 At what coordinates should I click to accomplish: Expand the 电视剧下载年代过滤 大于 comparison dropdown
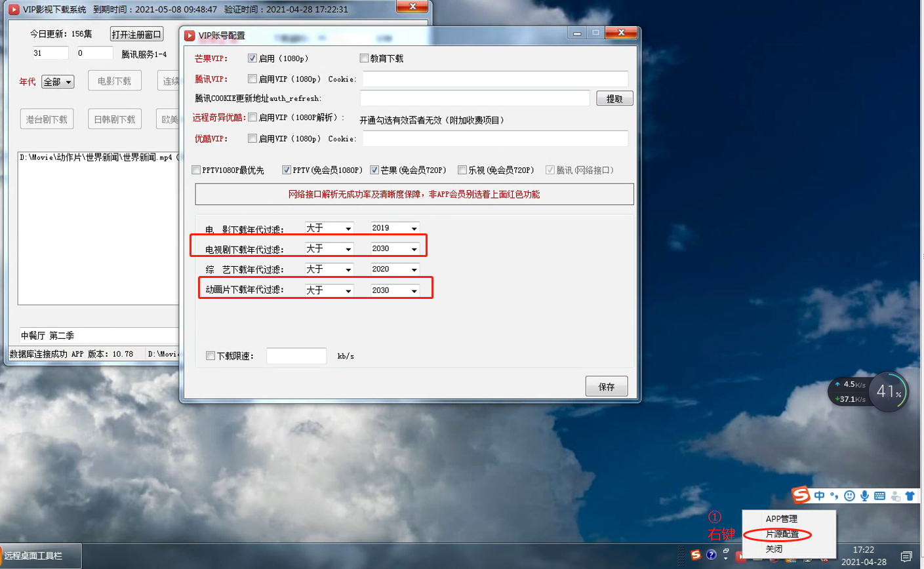tap(348, 249)
